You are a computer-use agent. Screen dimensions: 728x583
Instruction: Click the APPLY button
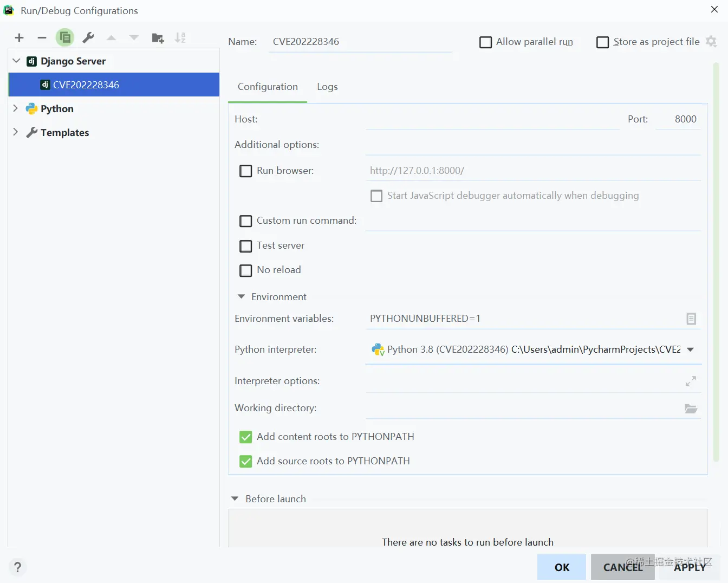pos(690,567)
